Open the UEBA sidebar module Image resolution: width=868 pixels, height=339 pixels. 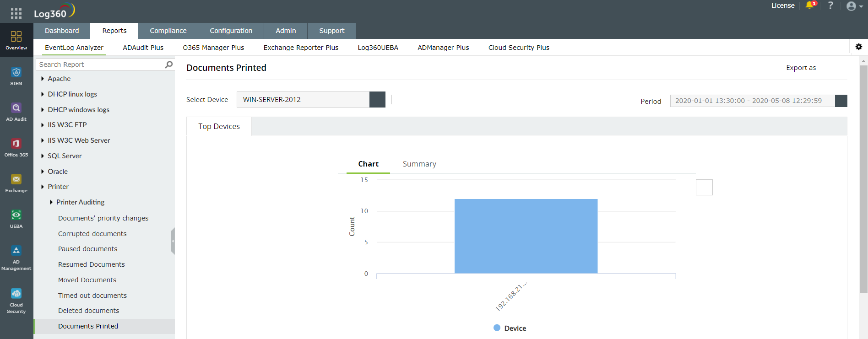(16, 219)
